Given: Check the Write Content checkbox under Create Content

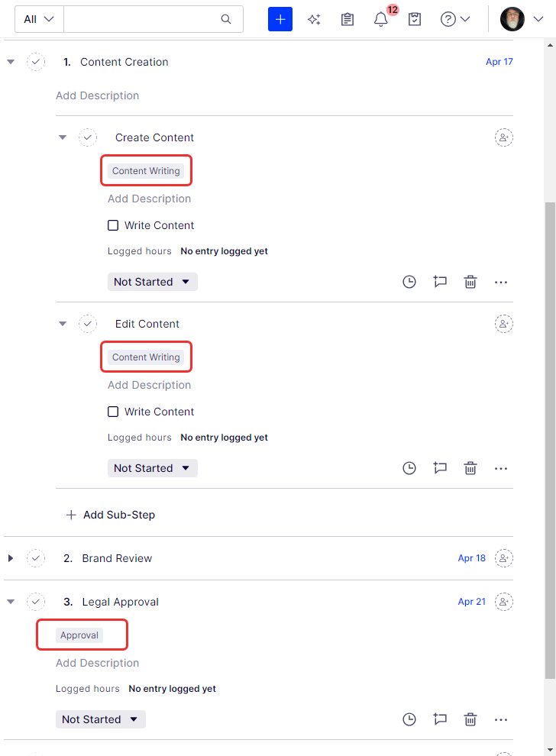Looking at the screenshot, I should click(113, 225).
